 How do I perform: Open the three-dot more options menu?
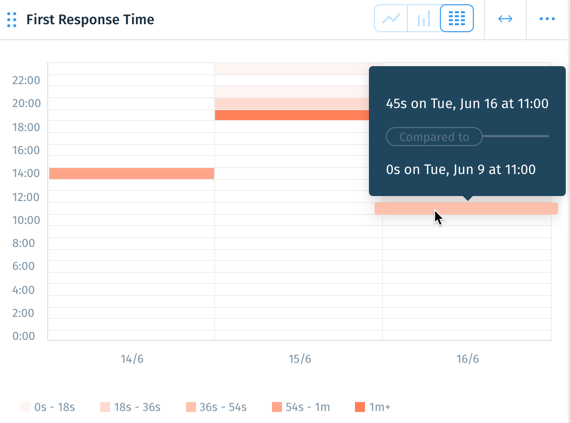click(547, 19)
